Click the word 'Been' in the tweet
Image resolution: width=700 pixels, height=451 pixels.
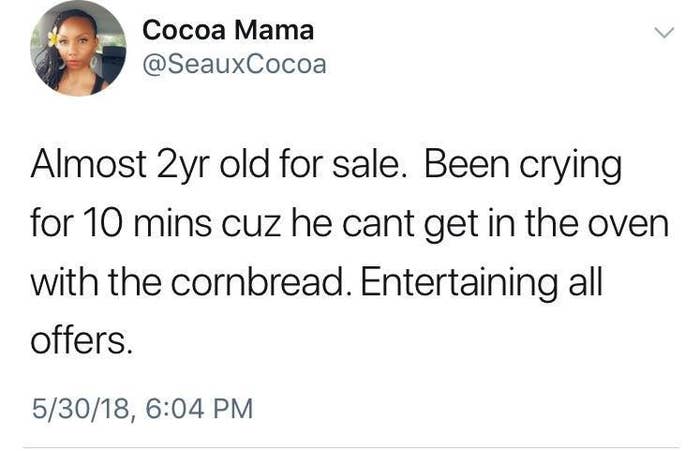(x=466, y=164)
